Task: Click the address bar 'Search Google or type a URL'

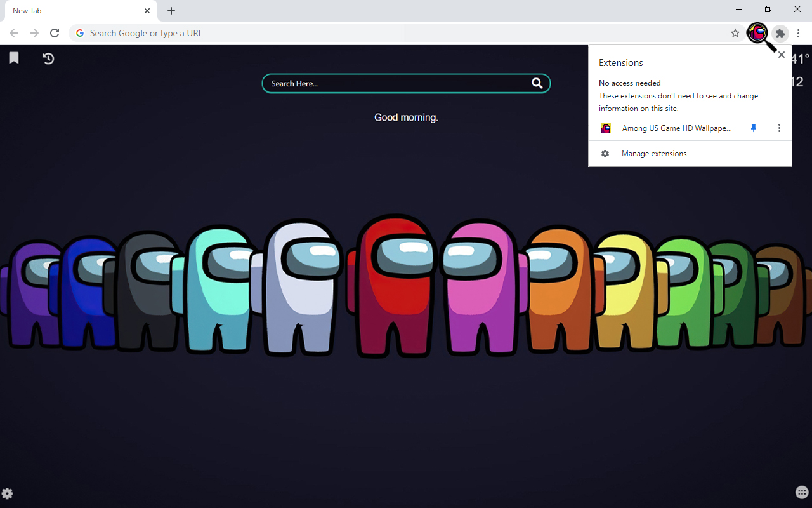Action: [x=406, y=33]
